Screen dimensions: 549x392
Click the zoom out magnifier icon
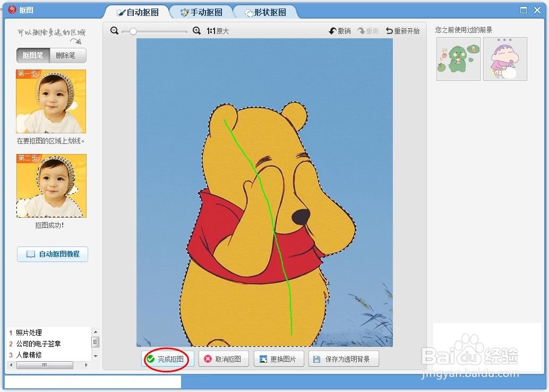pyautogui.click(x=114, y=31)
